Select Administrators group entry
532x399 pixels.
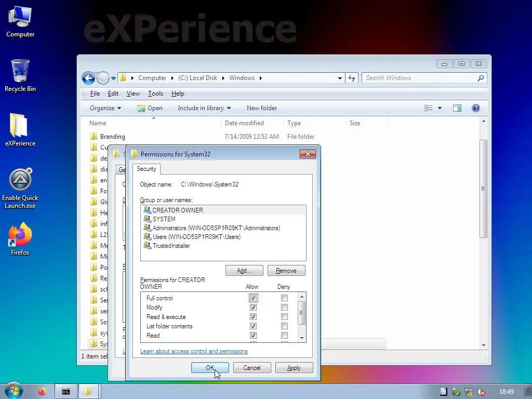223,228
